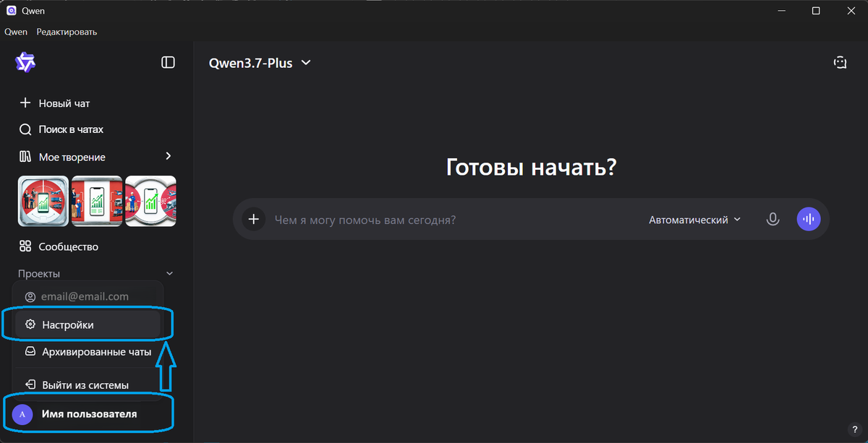The height and width of the screenshot is (443, 868).
Task: Collapse the sidebar panel toggle icon
Action: point(168,62)
